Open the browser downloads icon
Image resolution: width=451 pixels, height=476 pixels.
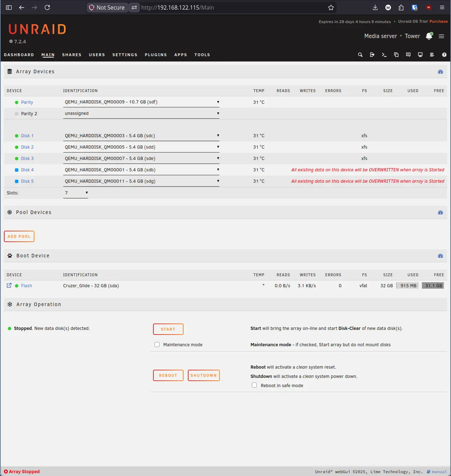[375, 7]
